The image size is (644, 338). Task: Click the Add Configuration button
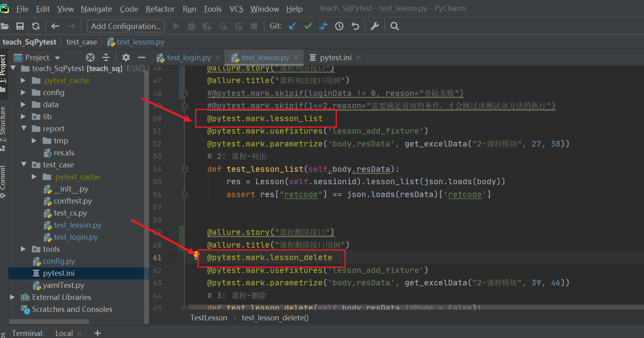[126, 26]
